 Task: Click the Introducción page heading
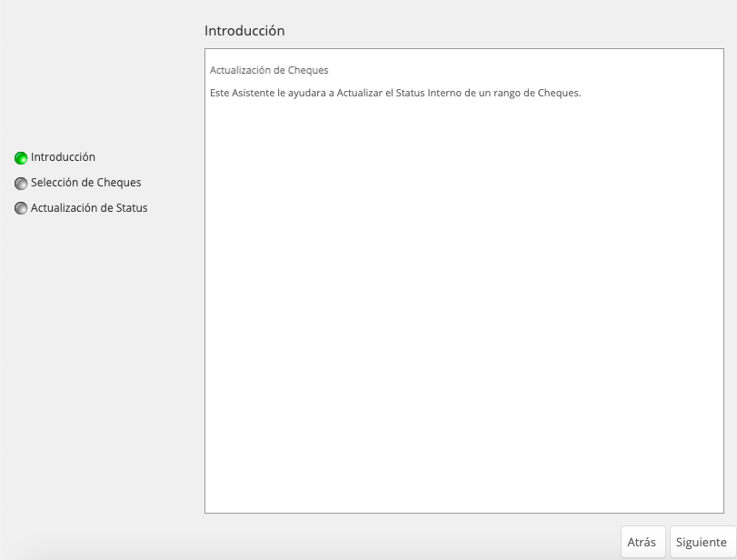[x=244, y=31]
